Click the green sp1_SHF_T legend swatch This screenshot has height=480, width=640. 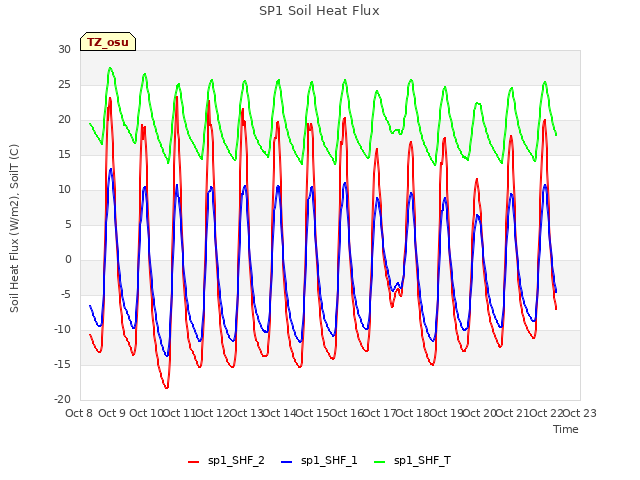coord(380,462)
